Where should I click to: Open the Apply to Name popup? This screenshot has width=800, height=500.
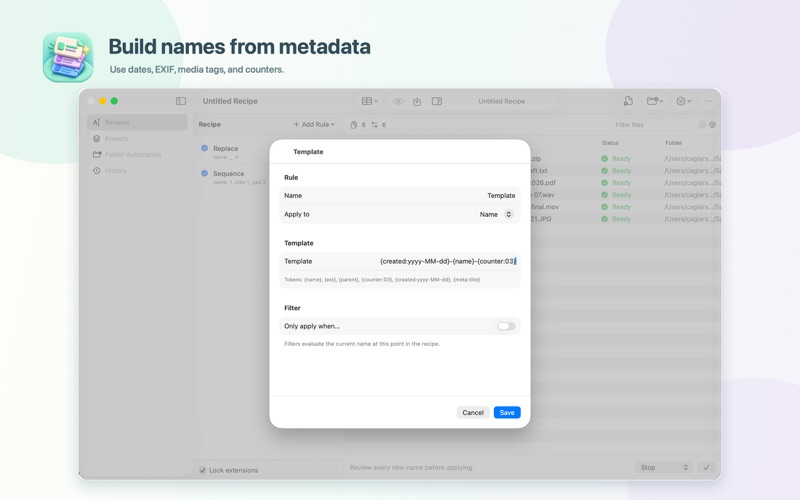(495, 214)
